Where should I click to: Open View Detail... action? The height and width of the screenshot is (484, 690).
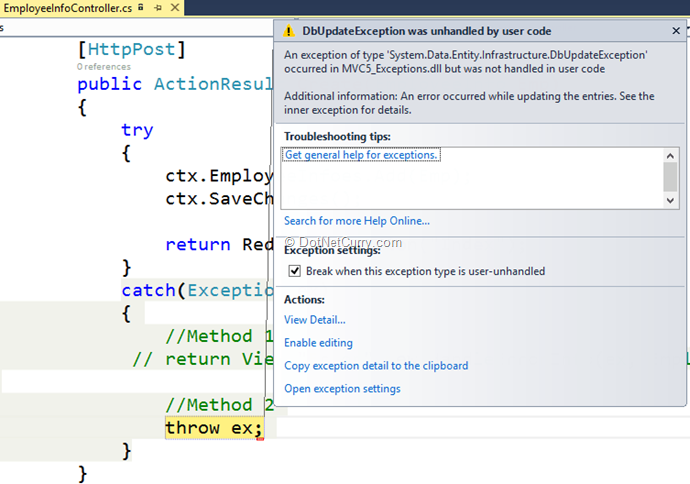click(x=315, y=320)
